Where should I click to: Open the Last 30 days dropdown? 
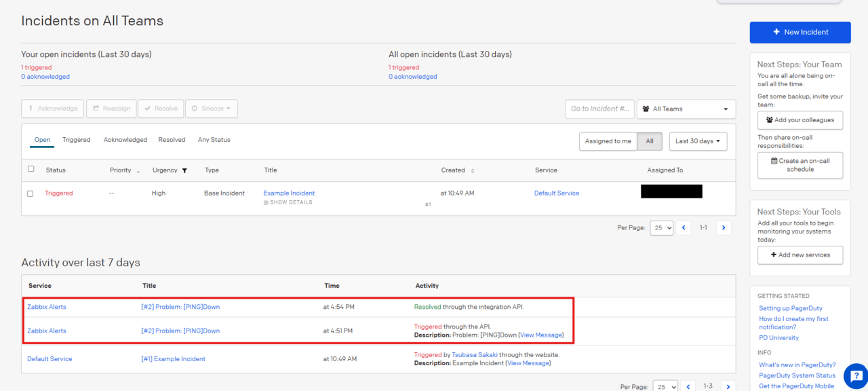pyautogui.click(x=698, y=141)
